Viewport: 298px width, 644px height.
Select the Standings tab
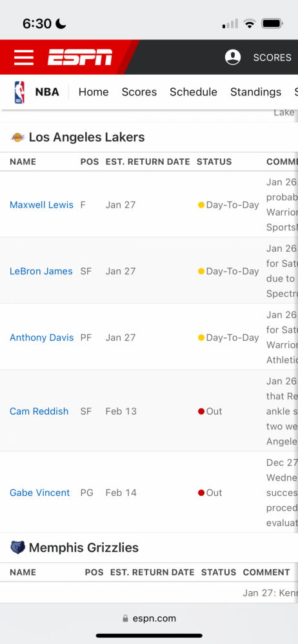255,92
